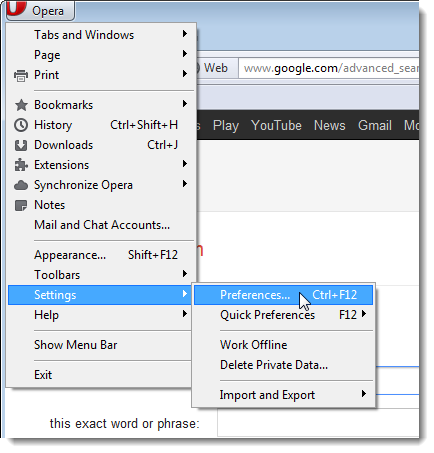Screen dimensions: 434x453
Task: Expand the Quick Preferences arrow
Action: point(364,314)
